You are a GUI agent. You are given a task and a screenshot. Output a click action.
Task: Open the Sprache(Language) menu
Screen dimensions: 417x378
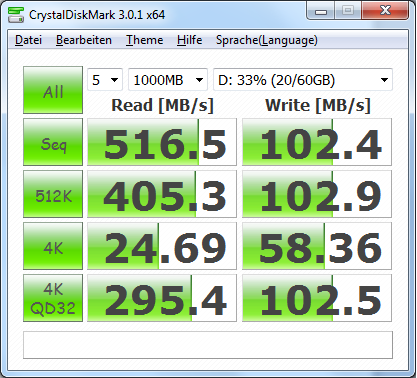tap(267, 40)
